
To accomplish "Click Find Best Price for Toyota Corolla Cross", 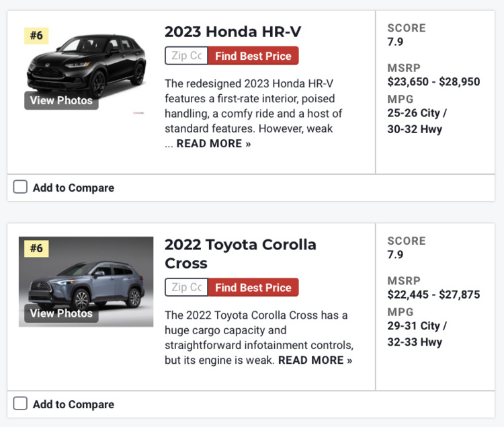I will 253,287.
